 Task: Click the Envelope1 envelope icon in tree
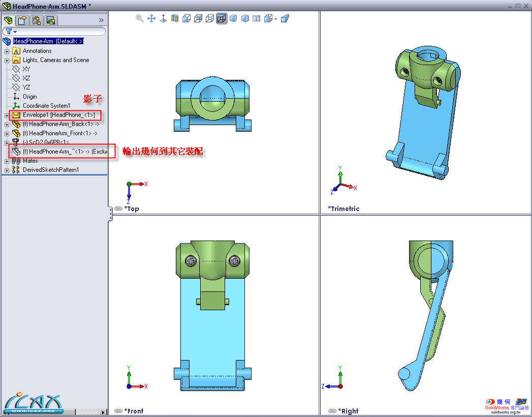pyautogui.click(x=16, y=115)
